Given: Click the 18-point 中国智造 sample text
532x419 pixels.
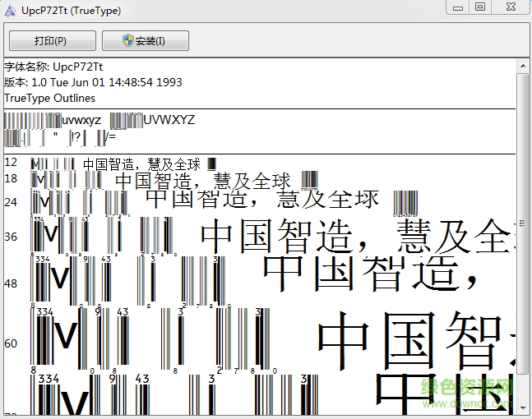Looking at the screenshot, I should pyautogui.click(x=203, y=181).
